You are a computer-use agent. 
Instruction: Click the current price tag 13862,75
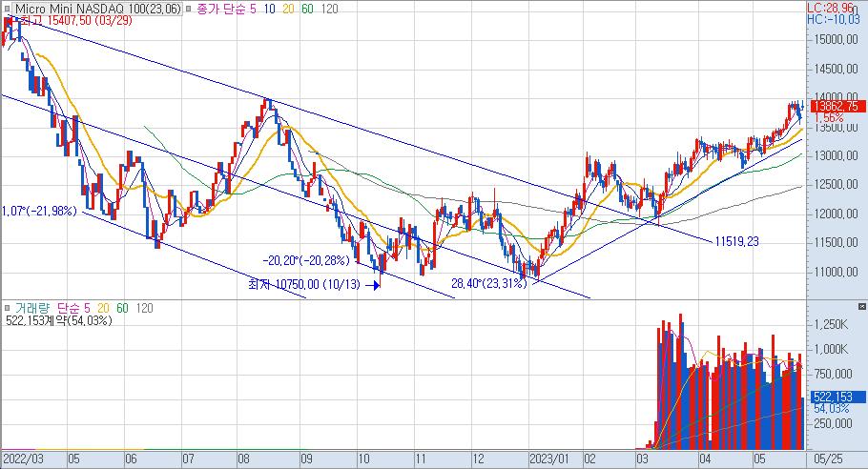pyautogui.click(x=838, y=107)
